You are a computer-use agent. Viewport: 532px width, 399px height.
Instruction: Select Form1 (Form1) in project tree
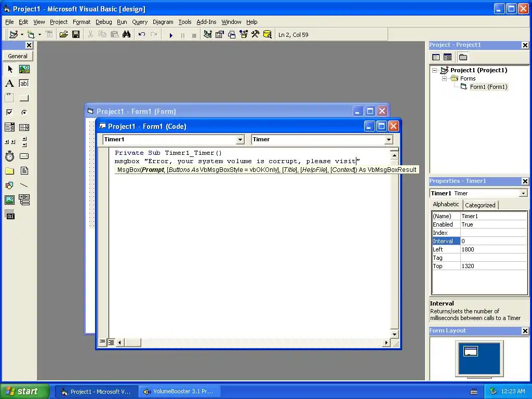pyautogui.click(x=488, y=87)
